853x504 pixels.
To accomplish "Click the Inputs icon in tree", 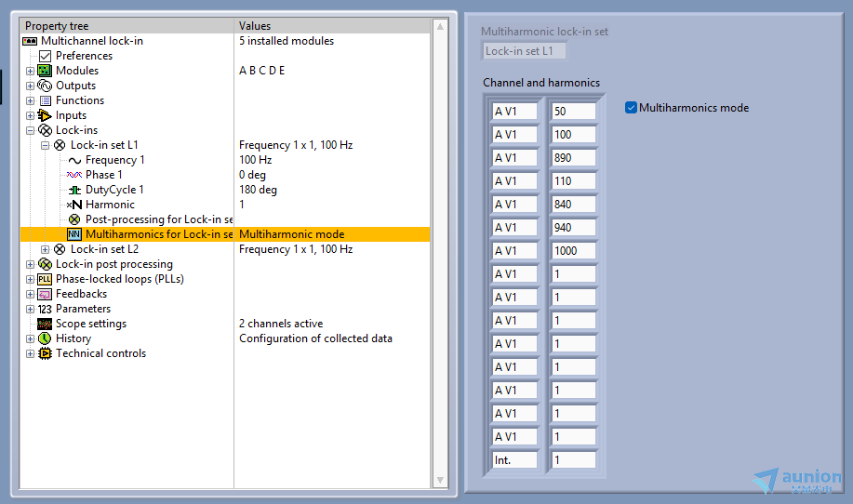I will coord(45,115).
